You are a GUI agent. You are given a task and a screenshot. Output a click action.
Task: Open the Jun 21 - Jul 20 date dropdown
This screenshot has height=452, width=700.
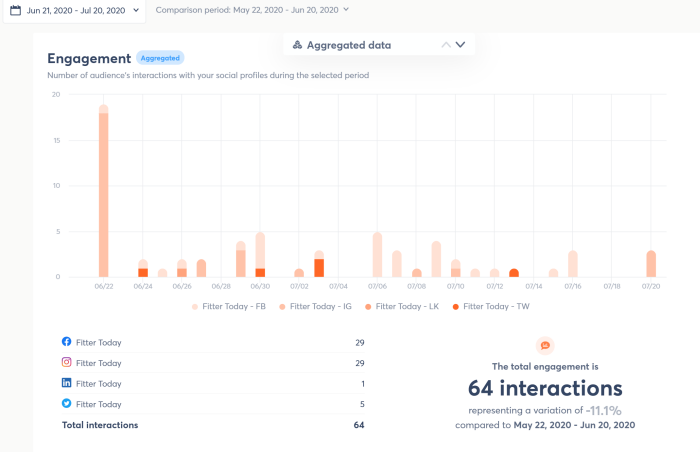pos(75,10)
